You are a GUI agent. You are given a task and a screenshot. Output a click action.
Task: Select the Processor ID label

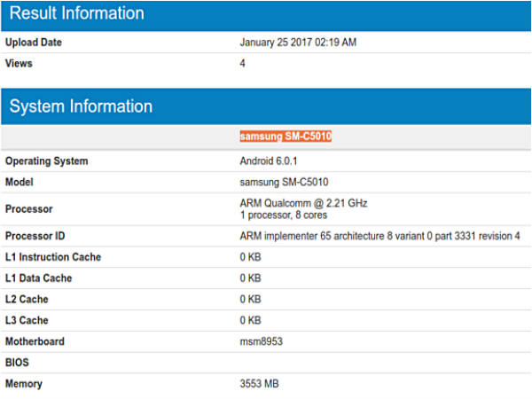click(35, 236)
